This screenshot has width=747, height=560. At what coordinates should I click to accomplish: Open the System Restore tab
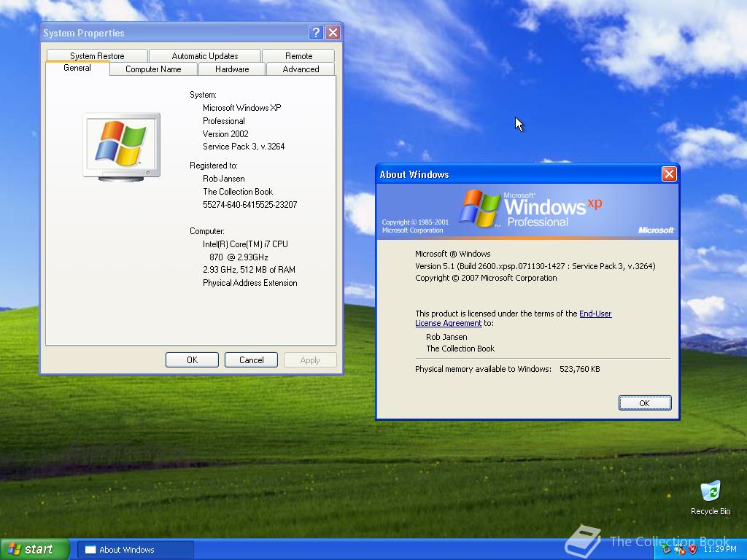(97, 55)
